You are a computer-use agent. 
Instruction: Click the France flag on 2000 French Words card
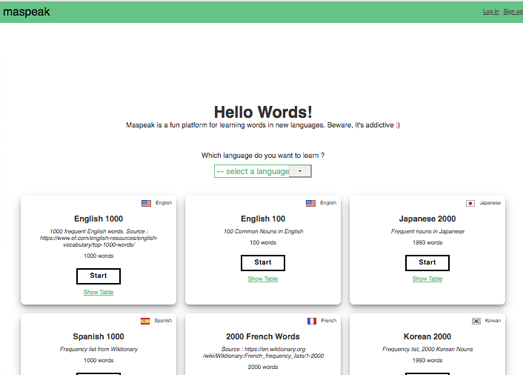click(312, 321)
